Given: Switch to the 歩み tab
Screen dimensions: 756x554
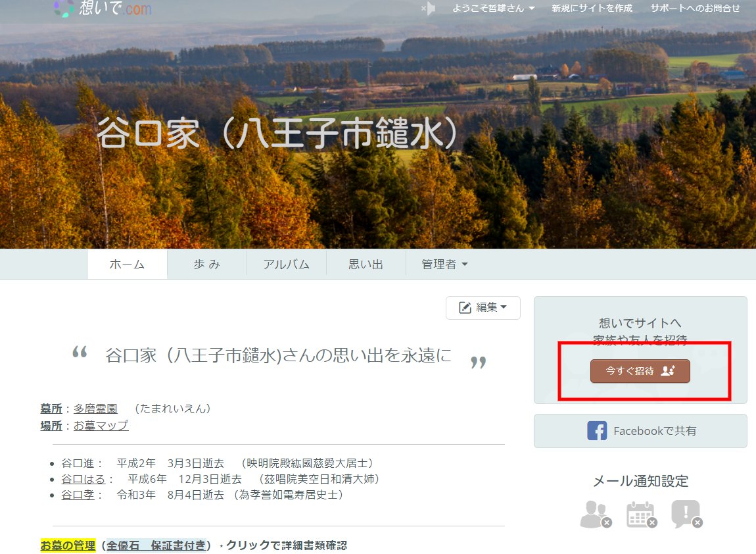Looking at the screenshot, I should click(x=206, y=264).
